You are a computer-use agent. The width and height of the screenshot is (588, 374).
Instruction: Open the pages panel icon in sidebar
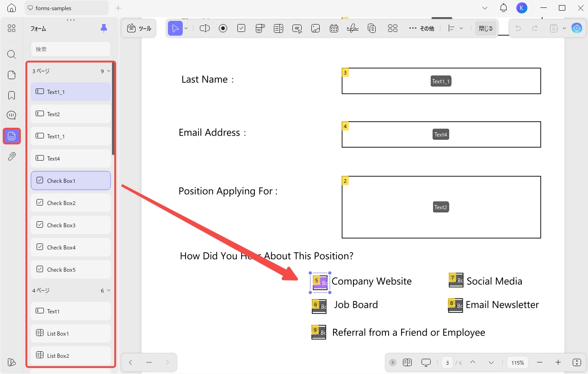[12, 75]
